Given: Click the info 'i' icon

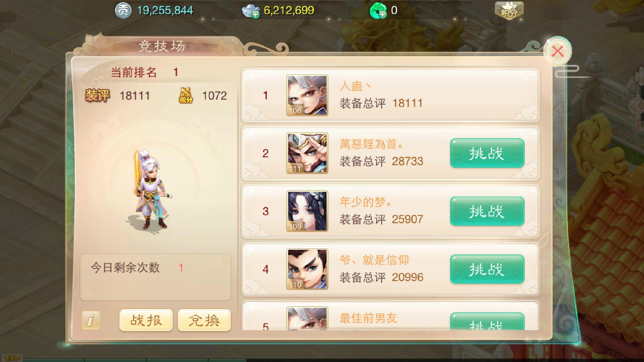Looking at the screenshot, I should [x=91, y=320].
